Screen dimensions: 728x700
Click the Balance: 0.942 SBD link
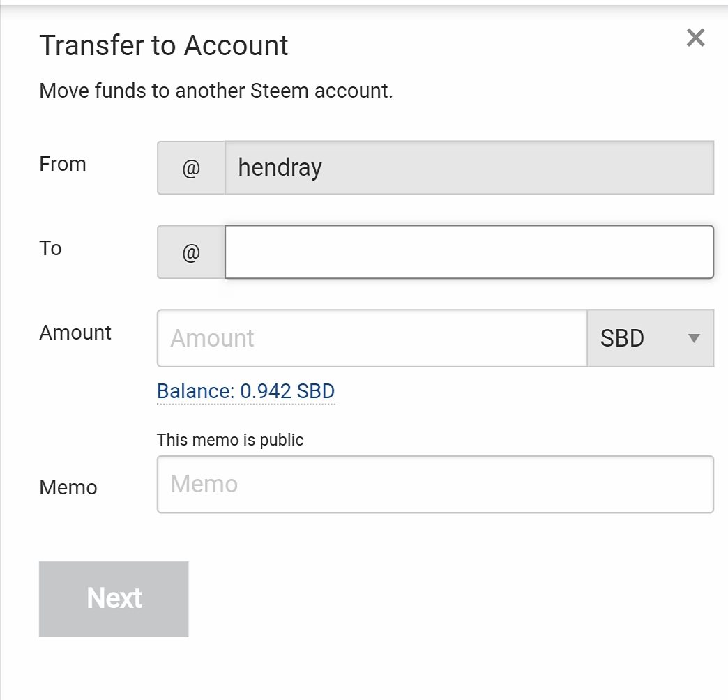(x=245, y=391)
